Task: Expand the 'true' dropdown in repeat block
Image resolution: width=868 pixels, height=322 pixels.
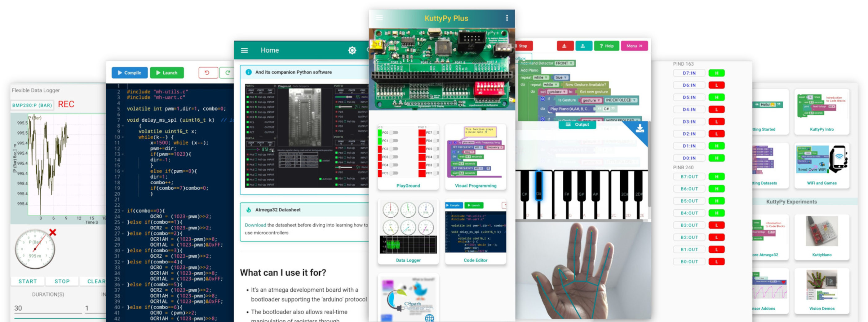Action: pyautogui.click(x=561, y=77)
